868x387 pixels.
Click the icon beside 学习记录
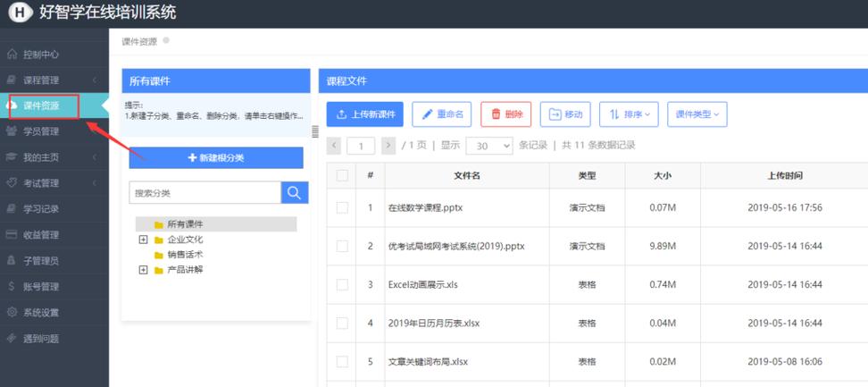click(x=12, y=209)
